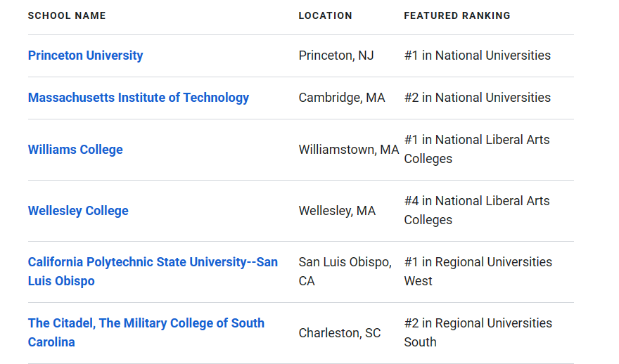Select the San Luis Obispo, CA cell

point(345,271)
